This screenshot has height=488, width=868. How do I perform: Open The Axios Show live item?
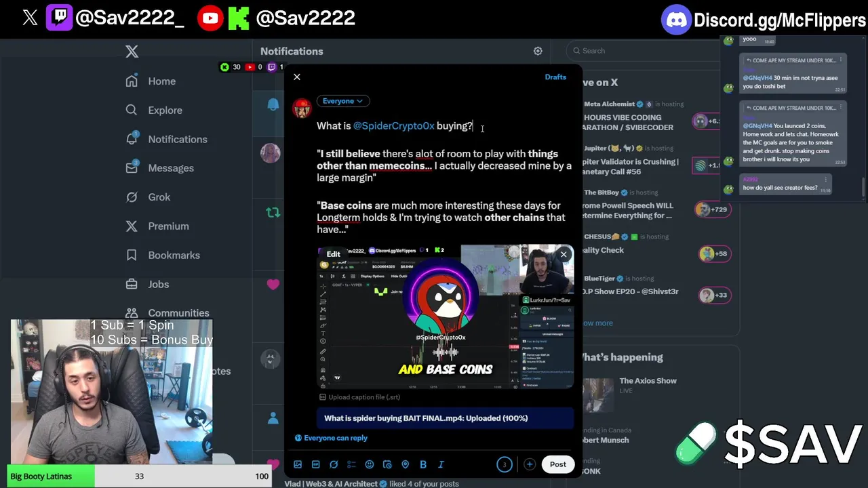pos(648,385)
